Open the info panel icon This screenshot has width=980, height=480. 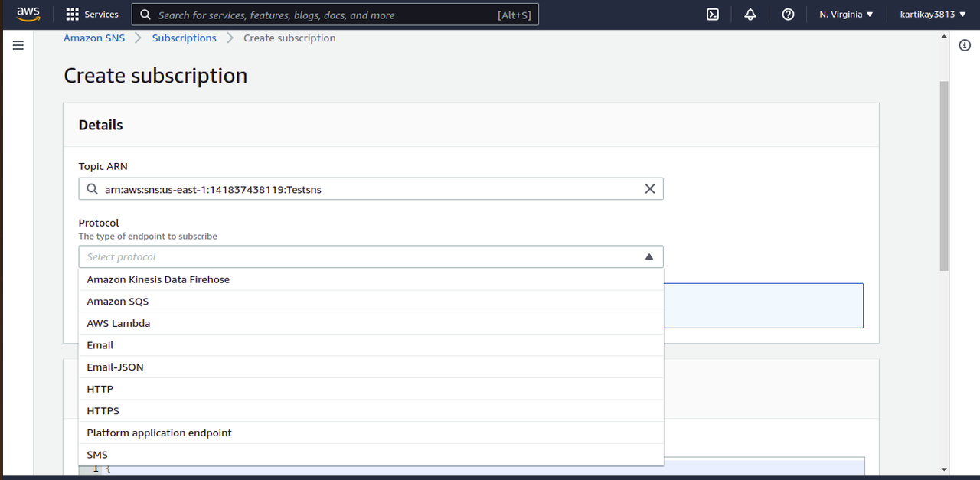click(x=965, y=46)
